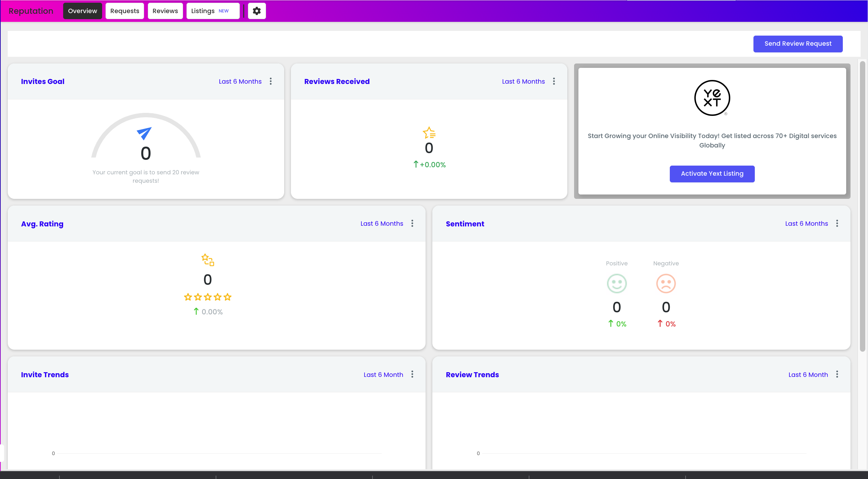The height and width of the screenshot is (479, 868).
Task: Select the star rating icon in Avg. Rating
Action: coord(208,260)
